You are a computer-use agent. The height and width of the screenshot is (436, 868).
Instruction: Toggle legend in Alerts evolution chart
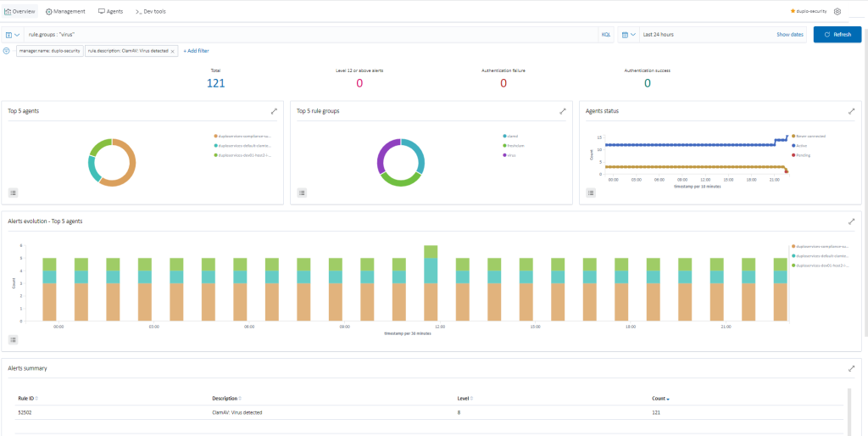(14, 339)
